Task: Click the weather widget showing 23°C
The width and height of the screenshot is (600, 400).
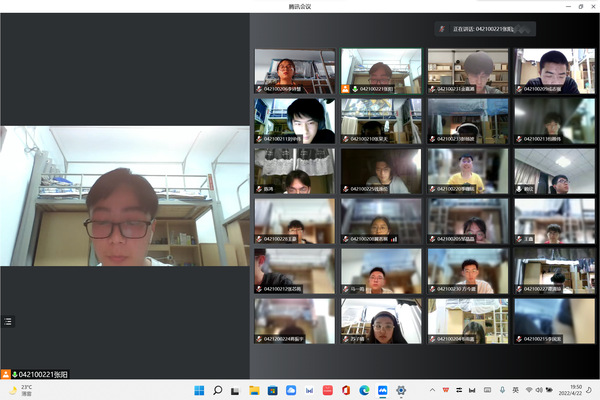Action: click(x=20, y=389)
